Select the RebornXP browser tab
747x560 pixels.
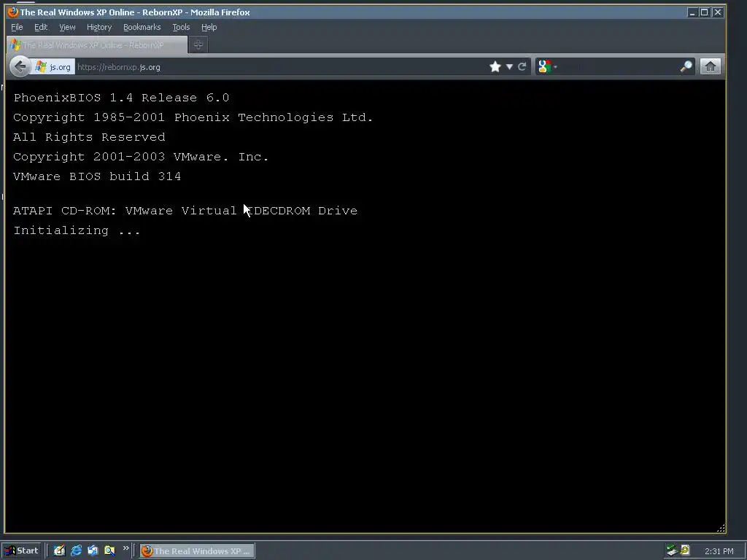pyautogui.click(x=97, y=44)
